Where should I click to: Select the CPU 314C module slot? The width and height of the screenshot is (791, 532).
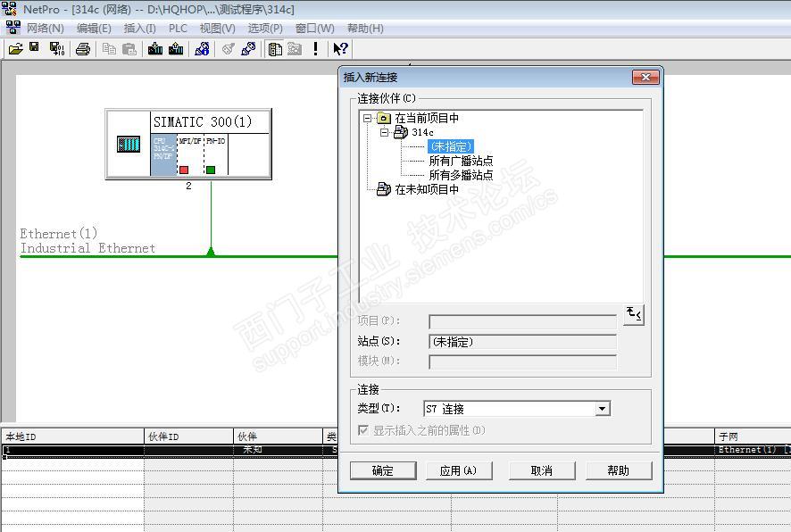pyautogui.click(x=164, y=154)
